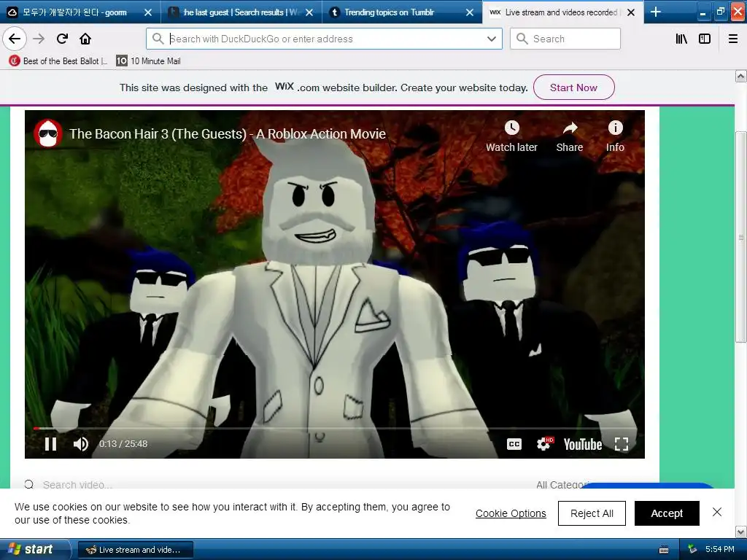The image size is (747, 560).
Task: Select Live stream taskbar window button
Action: tap(135, 550)
